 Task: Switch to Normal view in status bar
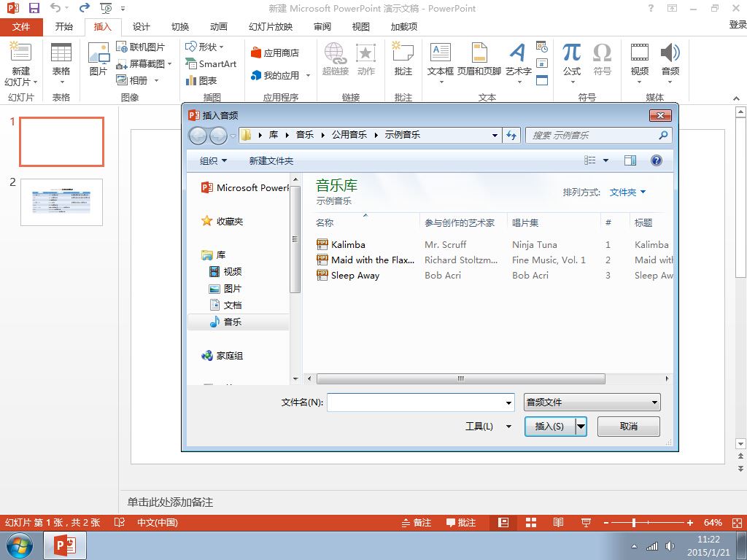click(503, 522)
